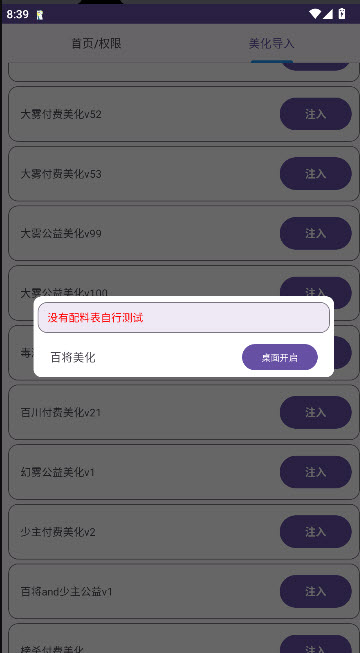The width and height of the screenshot is (360, 653).
Task: Select the 大雾付费美化v52 list item text
Action: coord(61,114)
